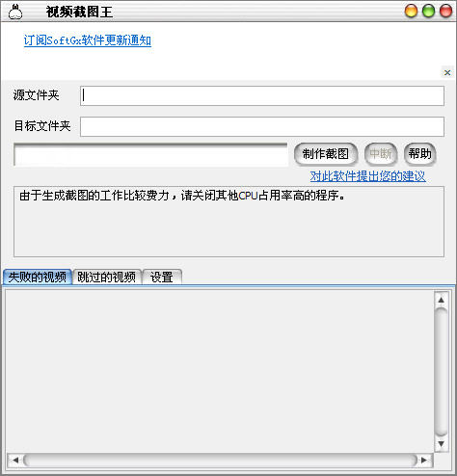
Task: Click the horizontal scrollbar left arrow
Action: 14,460
